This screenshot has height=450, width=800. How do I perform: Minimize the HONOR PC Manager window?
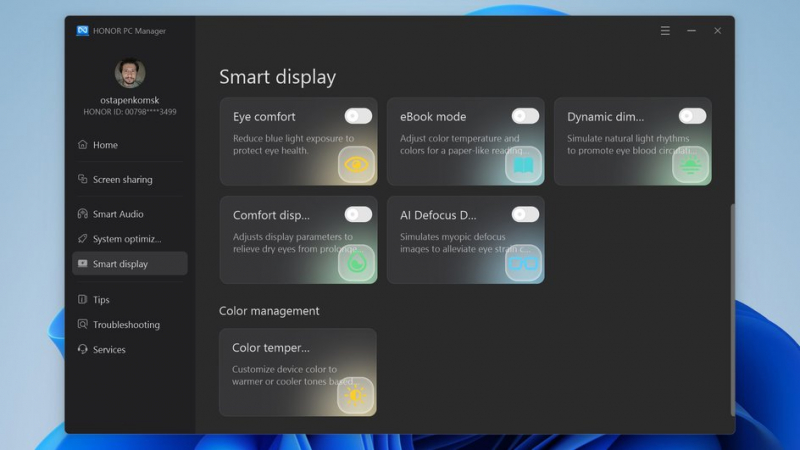(691, 31)
